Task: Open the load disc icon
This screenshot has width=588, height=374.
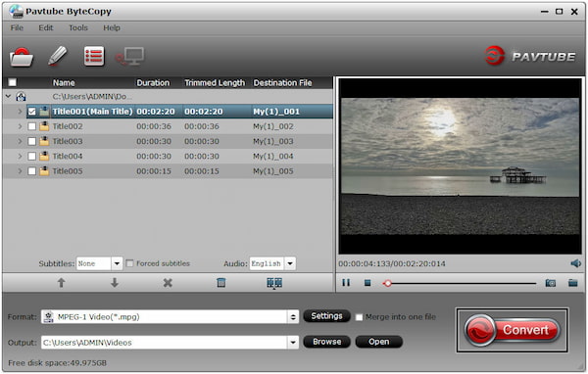Action: point(22,57)
